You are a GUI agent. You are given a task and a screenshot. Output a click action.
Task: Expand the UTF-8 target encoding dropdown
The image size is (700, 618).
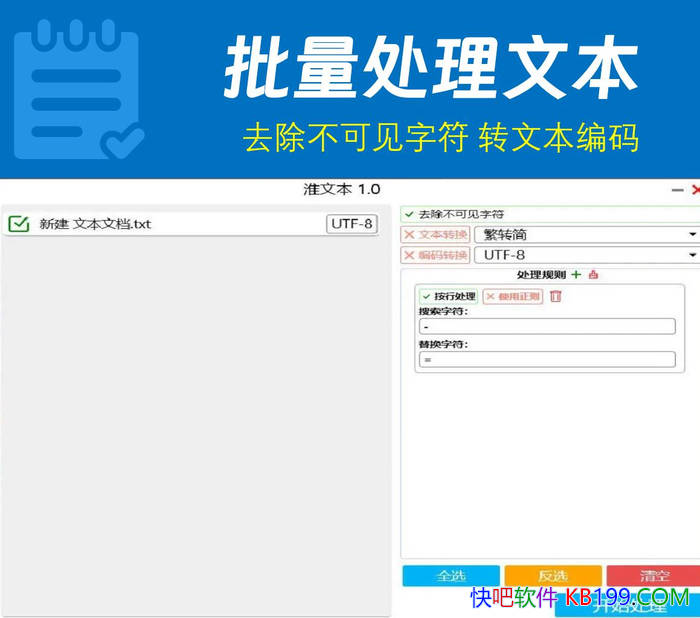coord(586,255)
